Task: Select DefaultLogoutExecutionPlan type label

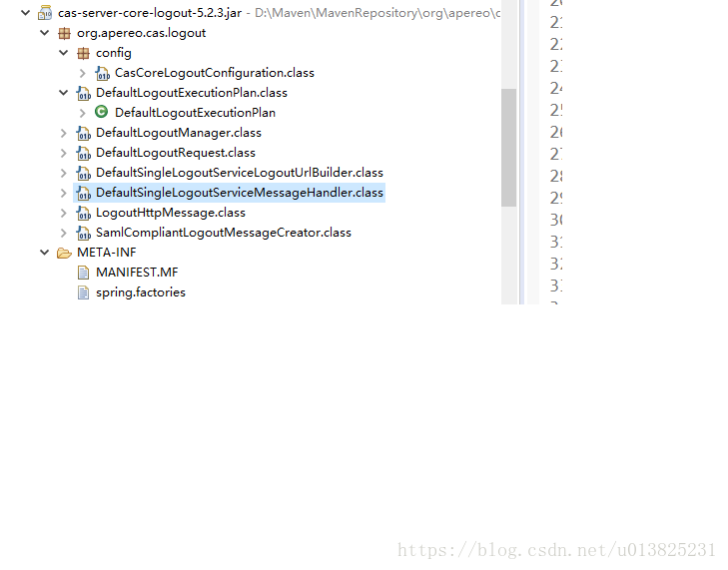Action: pyautogui.click(x=195, y=113)
